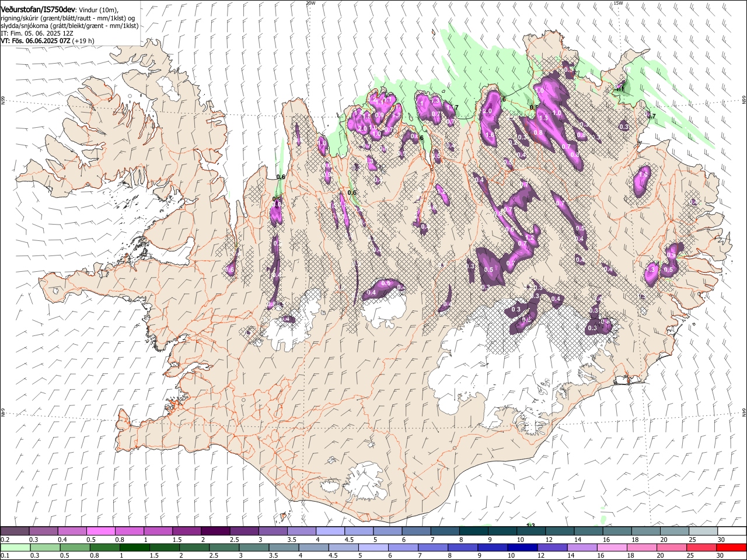Click the 'rigning/skúrir' legend description line

pyautogui.click(x=68, y=18)
